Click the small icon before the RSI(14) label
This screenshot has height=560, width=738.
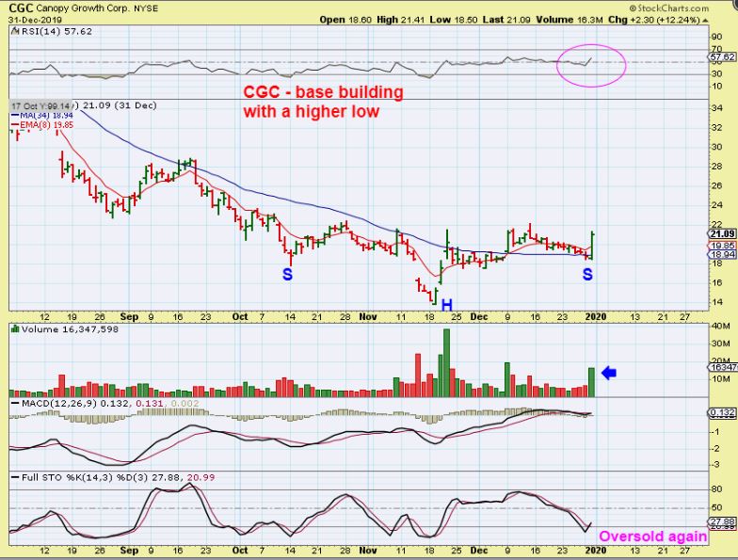13,32
